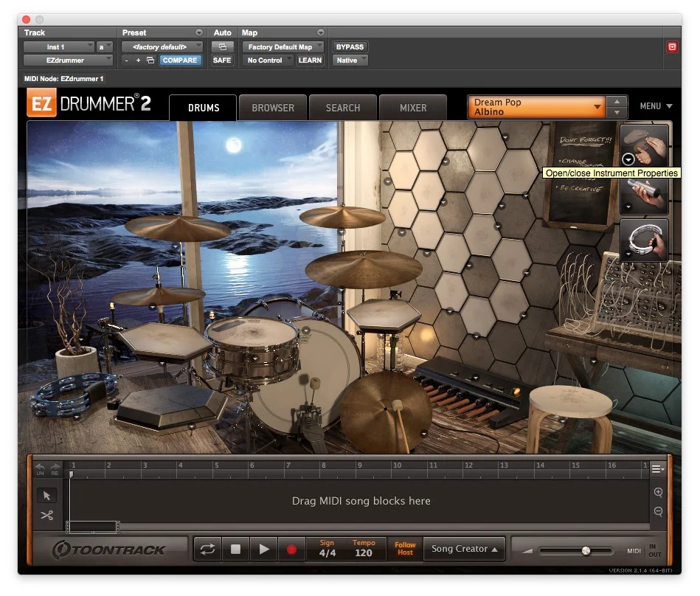
Task: Select the next kit with down arrow
Action: pos(617,113)
